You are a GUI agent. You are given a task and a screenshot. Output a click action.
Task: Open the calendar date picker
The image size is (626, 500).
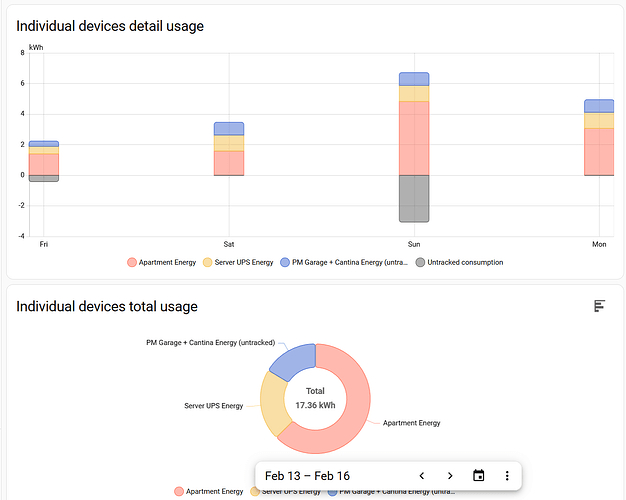click(x=479, y=476)
